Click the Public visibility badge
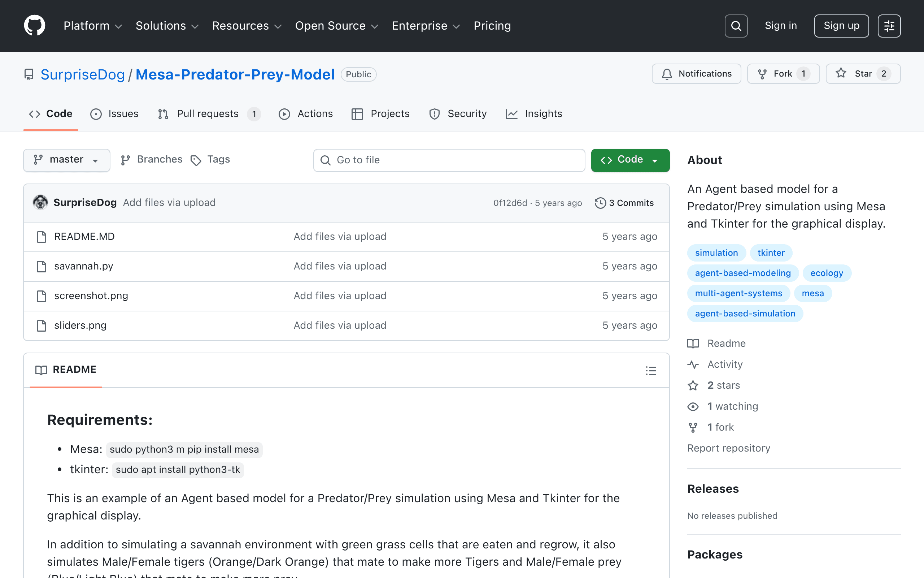Viewport: 924px width, 578px height. 358,74
